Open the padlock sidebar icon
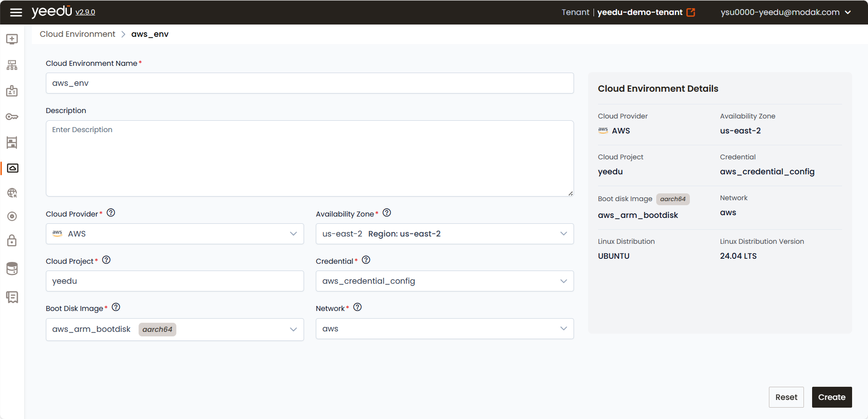Image resolution: width=868 pixels, height=419 pixels. 12,241
